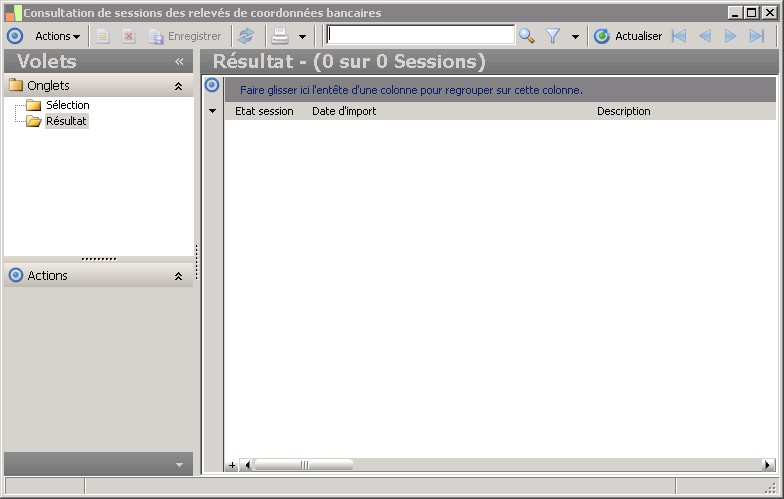Collapse the Onglets section
The width and height of the screenshot is (784, 499).
178,86
